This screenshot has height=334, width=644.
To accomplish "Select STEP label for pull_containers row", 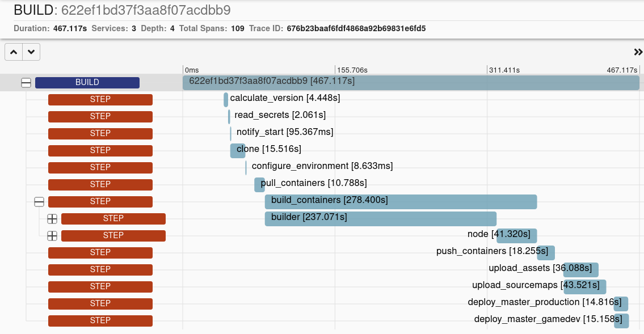I will (100, 185).
